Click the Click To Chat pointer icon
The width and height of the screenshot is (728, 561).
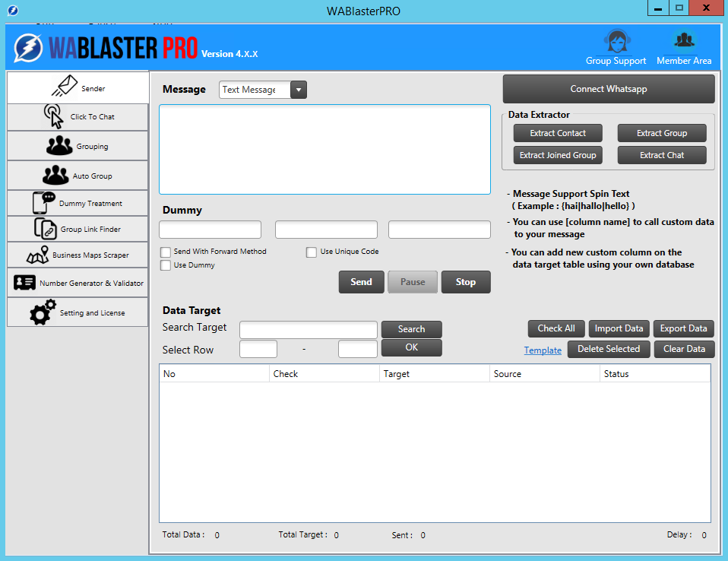[x=53, y=116]
